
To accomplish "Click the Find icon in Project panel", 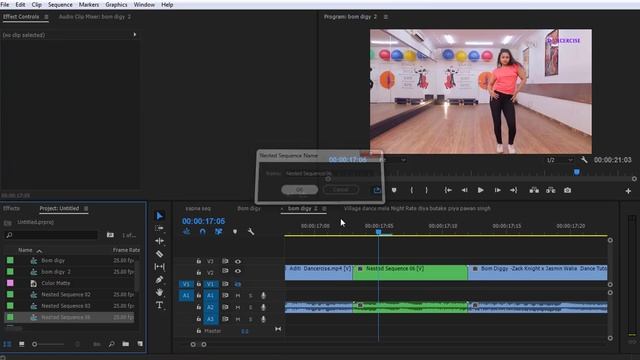I will point(111,344).
